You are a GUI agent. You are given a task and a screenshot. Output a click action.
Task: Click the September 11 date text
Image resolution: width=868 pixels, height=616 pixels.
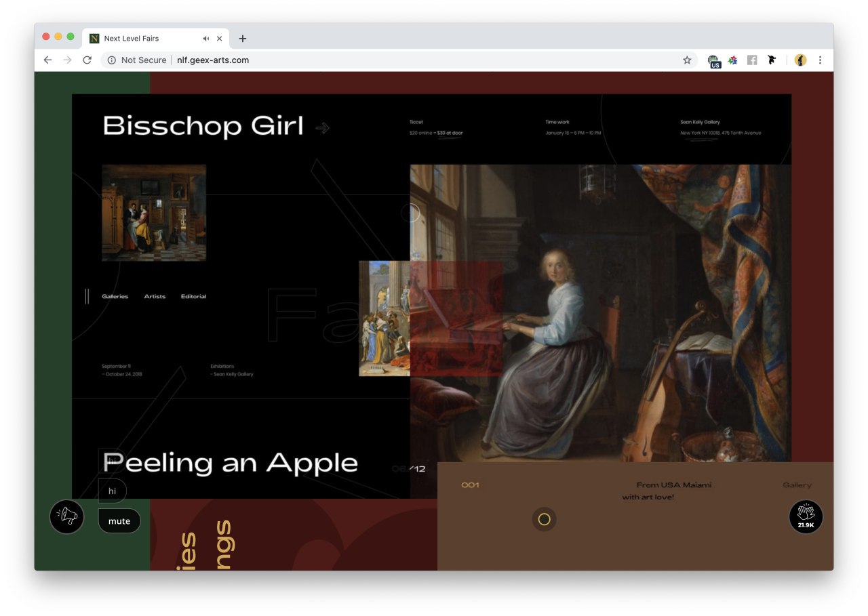[x=117, y=366]
